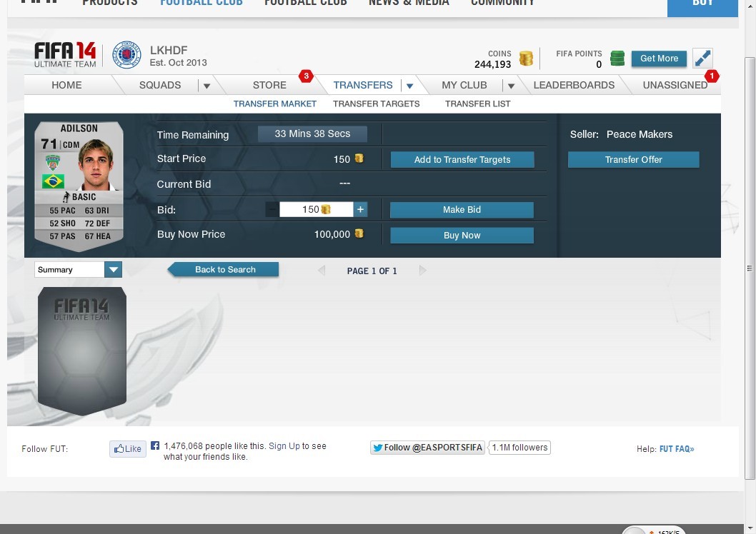Click the 72 DEF stat on the card
Viewport: 756px width, 534px height.
point(97,223)
